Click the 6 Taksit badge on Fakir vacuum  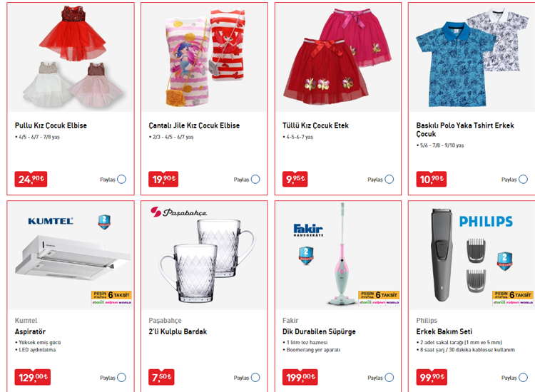pos(379,298)
